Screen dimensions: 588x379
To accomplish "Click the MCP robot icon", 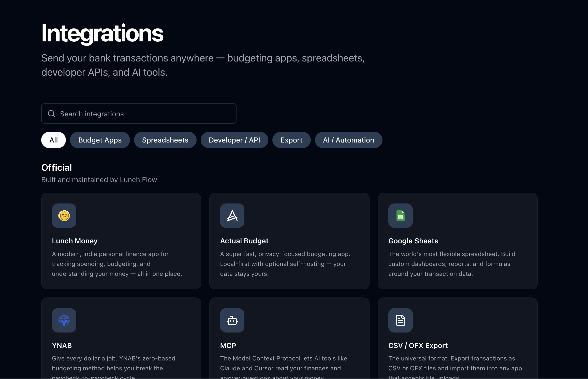I will tap(232, 320).
